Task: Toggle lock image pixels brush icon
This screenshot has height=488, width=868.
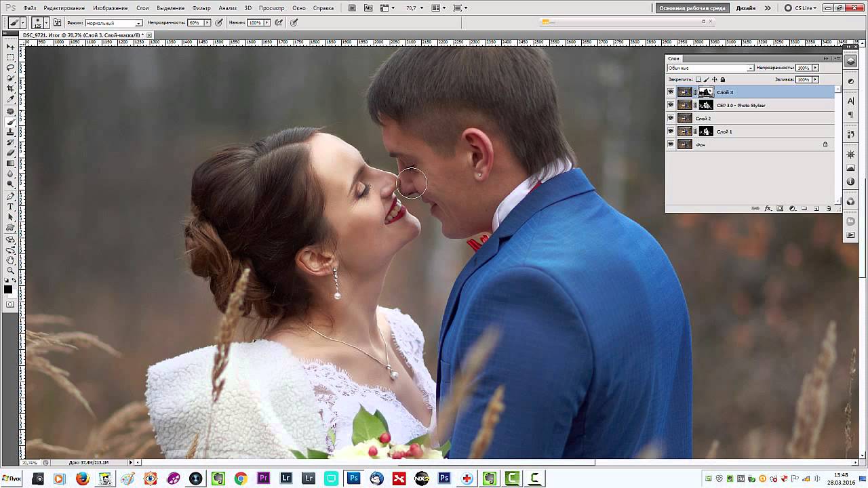Action: click(x=707, y=79)
